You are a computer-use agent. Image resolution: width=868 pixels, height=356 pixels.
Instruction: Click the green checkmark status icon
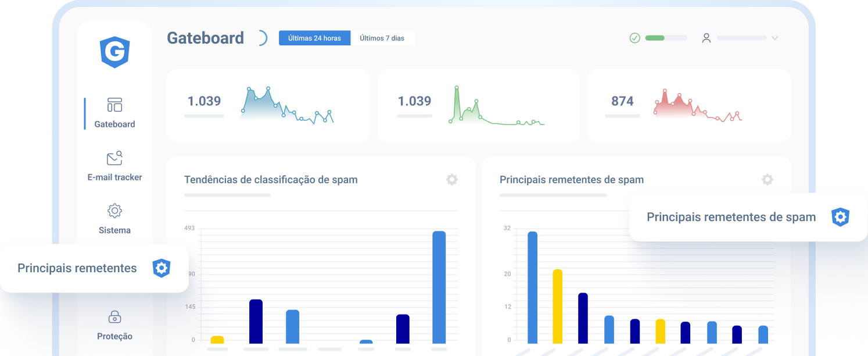(634, 38)
